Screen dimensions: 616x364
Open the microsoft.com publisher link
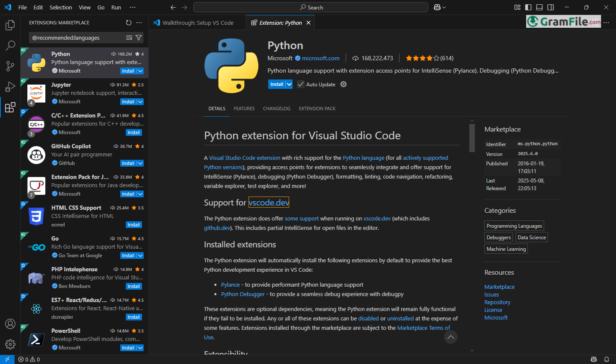(321, 58)
